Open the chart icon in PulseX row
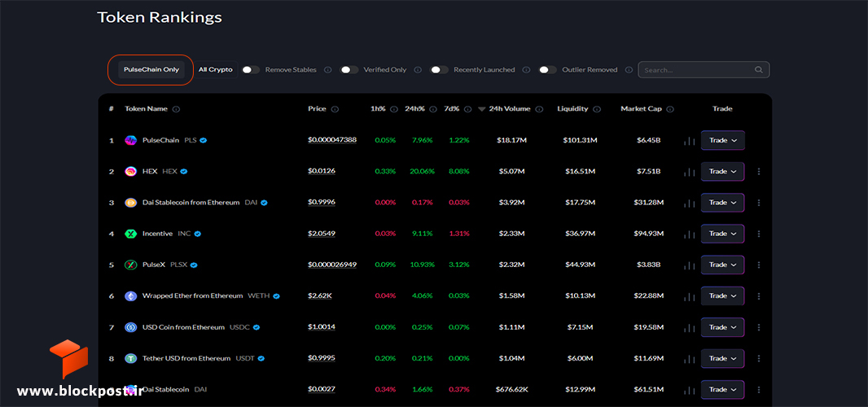868x407 pixels. (x=689, y=265)
